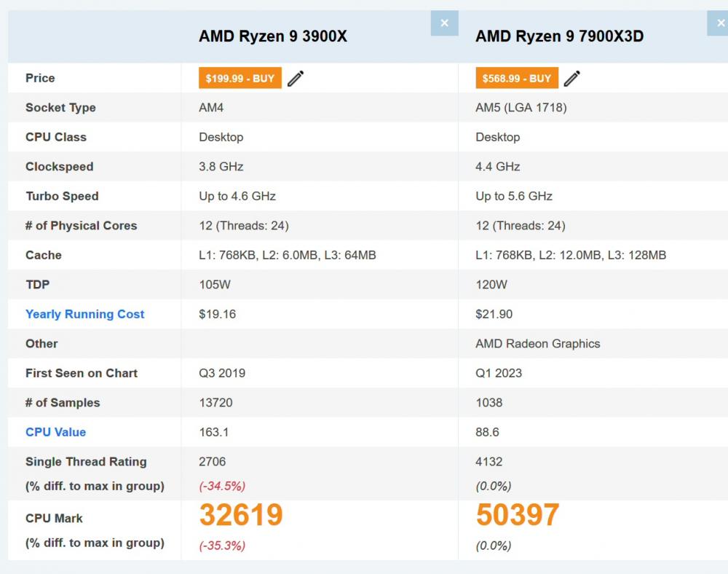Click the Turbo Speed row label
Screen dimensions: 728x574
point(62,196)
